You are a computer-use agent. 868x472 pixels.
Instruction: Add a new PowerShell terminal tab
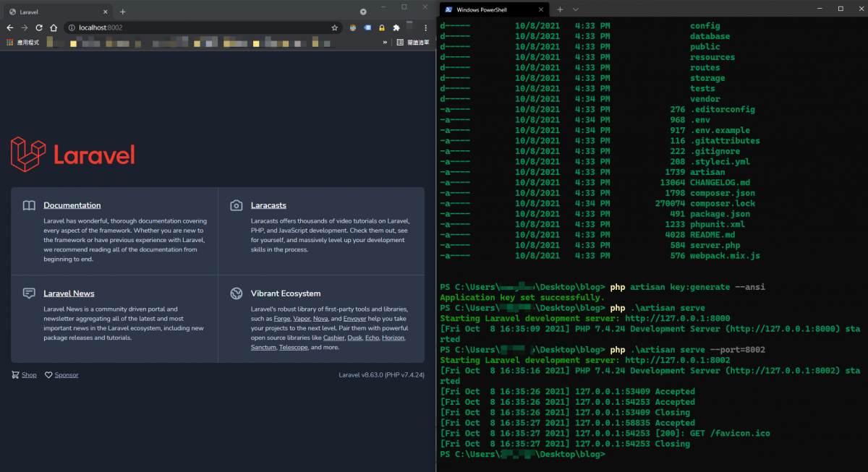click(560, 9)
